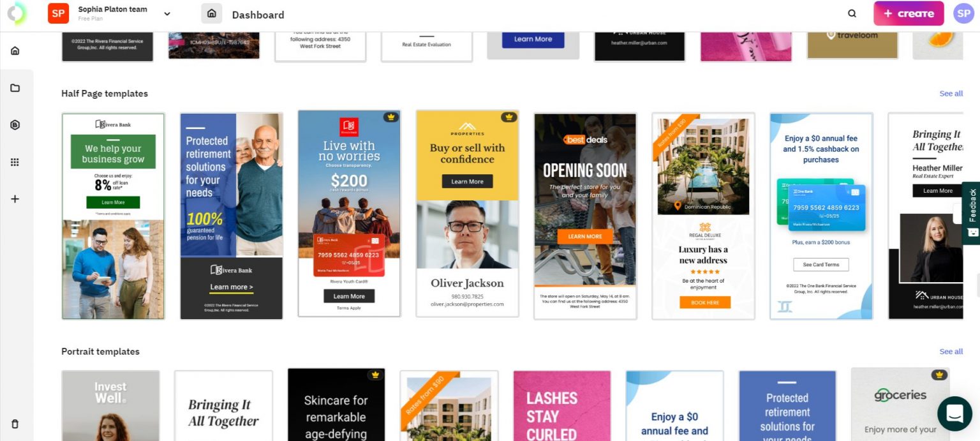The width and height of the screenshot is (980, 441).
Task: Click the create button
Action: [909, 13]
